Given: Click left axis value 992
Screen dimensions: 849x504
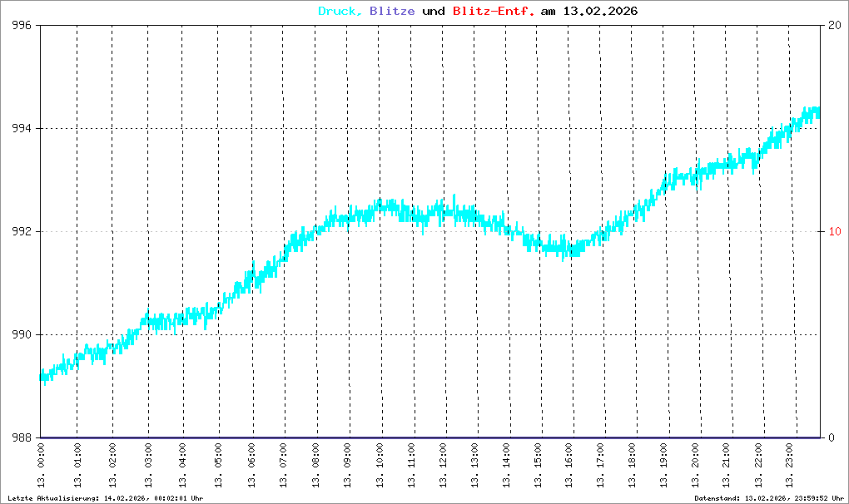Looking at the screenshot, I should coord(22,231).
